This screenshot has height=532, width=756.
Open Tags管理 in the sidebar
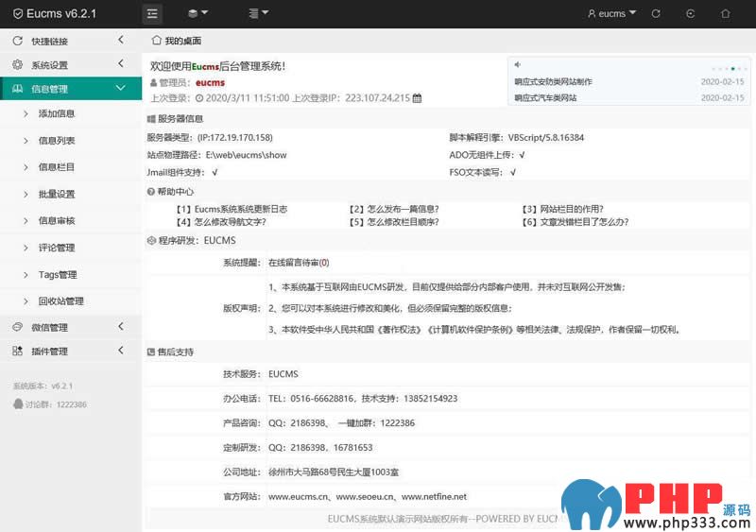click(x=58, y=275)
